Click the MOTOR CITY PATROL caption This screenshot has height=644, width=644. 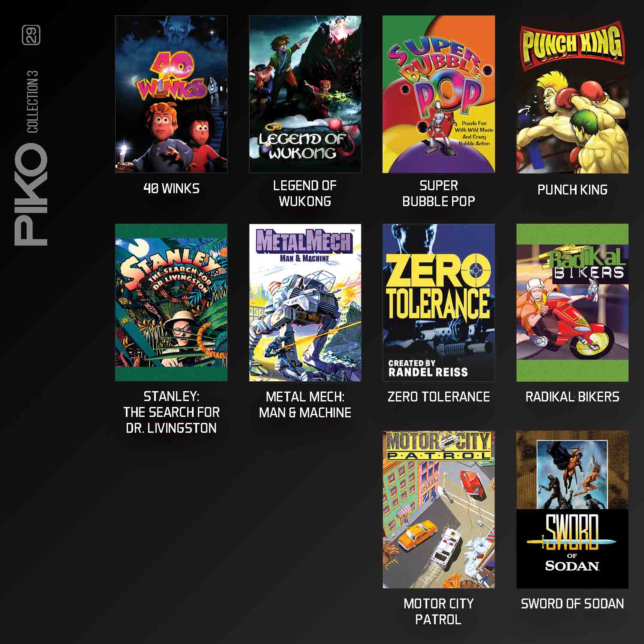point(439,611)
